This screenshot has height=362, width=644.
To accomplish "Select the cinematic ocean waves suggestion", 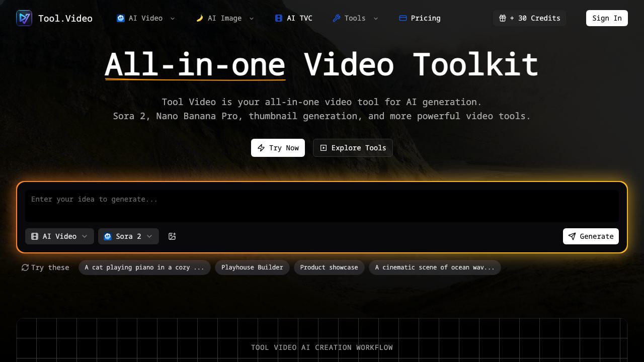I will pyautogui.click(x=435, y=267).
